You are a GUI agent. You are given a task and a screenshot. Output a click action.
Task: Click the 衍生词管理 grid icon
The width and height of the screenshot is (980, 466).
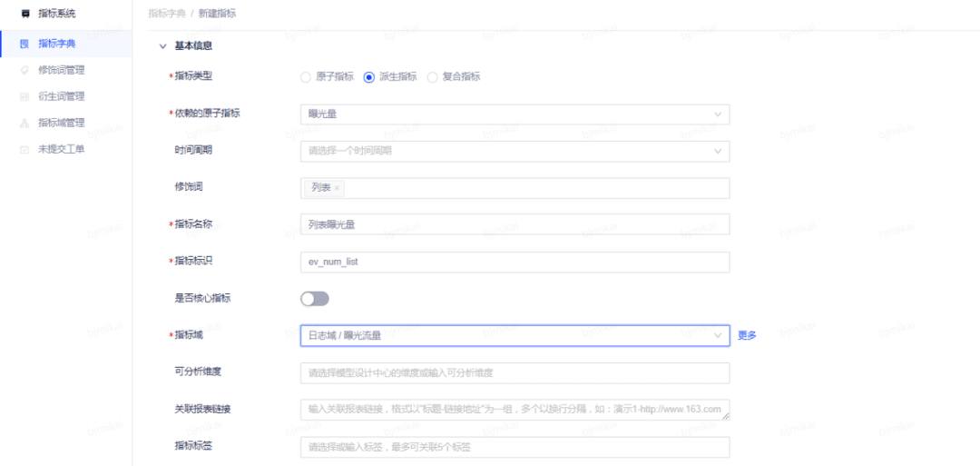tap(24, 96)
